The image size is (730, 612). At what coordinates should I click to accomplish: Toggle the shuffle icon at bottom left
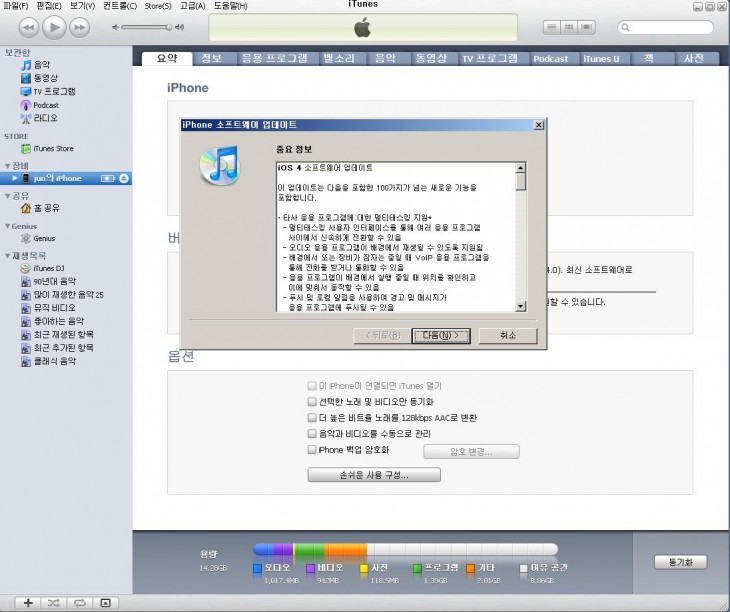point(53,603)
